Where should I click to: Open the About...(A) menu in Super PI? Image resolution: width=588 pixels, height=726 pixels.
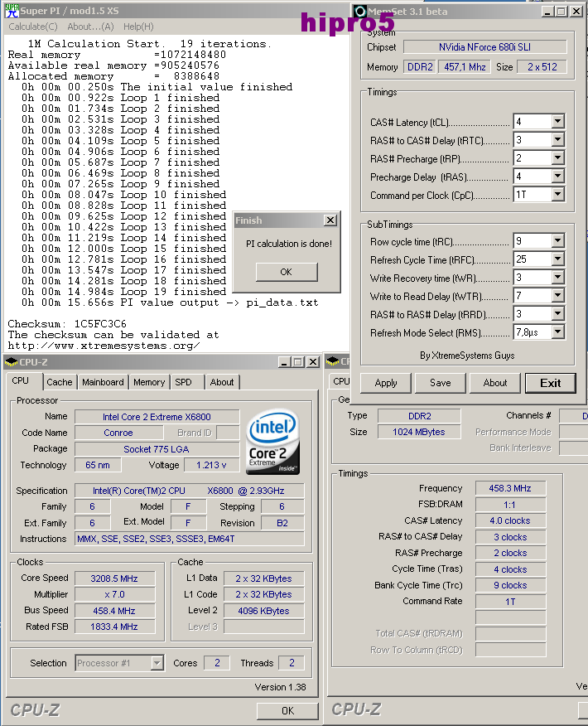pos(90,27)
